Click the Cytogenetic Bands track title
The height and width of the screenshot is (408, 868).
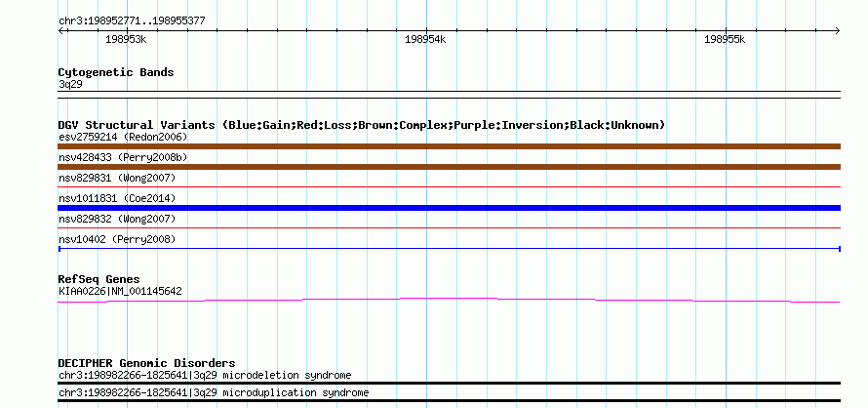point(116,72)
